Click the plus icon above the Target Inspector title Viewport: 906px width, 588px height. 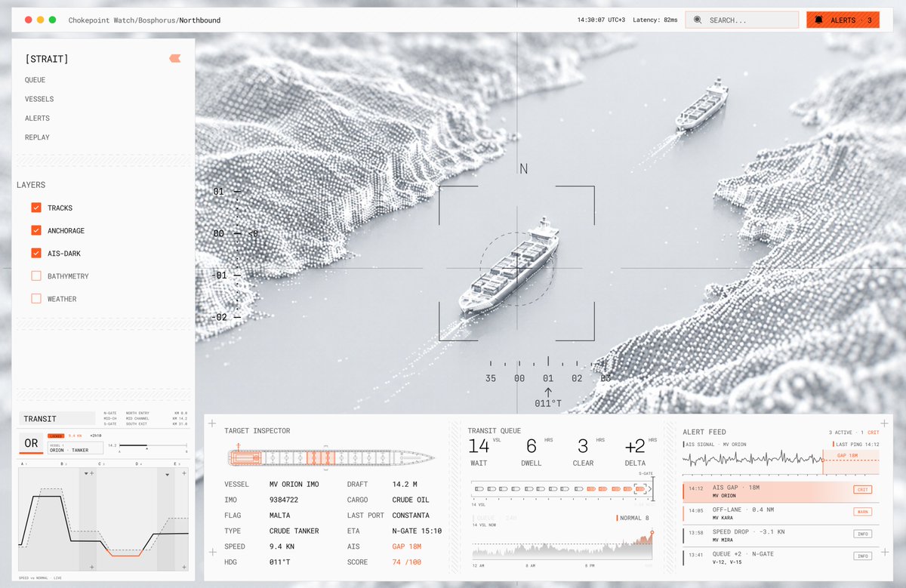212,423
